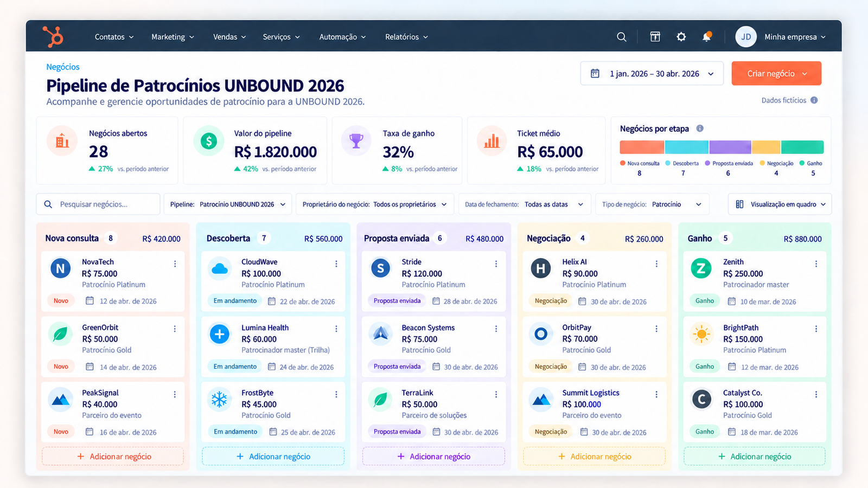Open the settings gear icon
The width and height of the screenshot is (868, 488).
coord(681,37)
